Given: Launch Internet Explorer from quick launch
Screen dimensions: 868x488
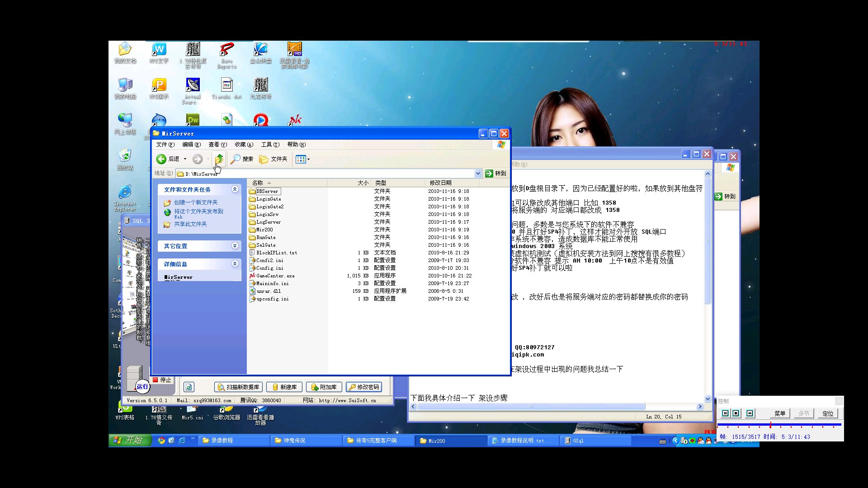Looking at the screenshot, I should pyautogui.click(x=182, y=440).
